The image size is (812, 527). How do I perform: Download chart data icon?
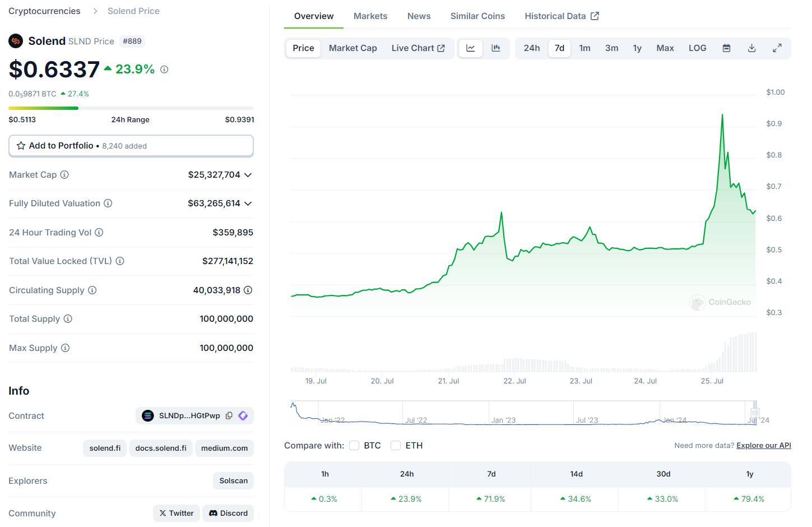click(x=752, y=48)
